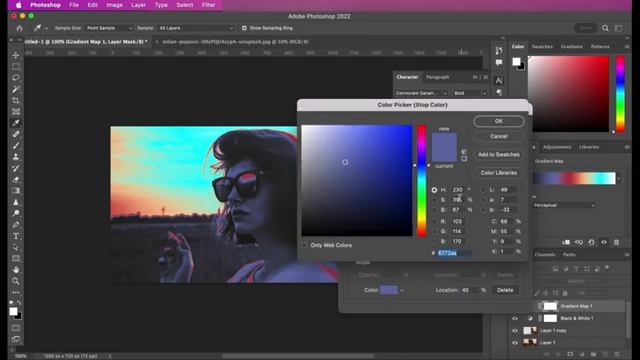Select the Crop tool
This screenshot has height=360, width=640.
tap(16, 100)
